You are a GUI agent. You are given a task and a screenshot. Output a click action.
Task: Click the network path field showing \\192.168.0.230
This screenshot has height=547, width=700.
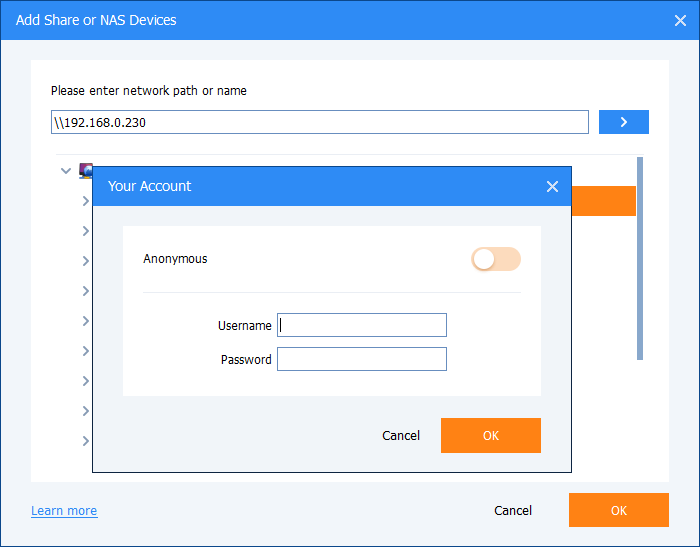pyautogui.click(x=320, y=122)
